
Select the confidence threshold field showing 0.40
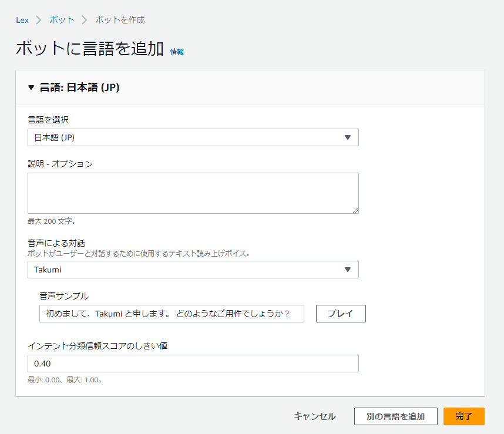[193, 364]
